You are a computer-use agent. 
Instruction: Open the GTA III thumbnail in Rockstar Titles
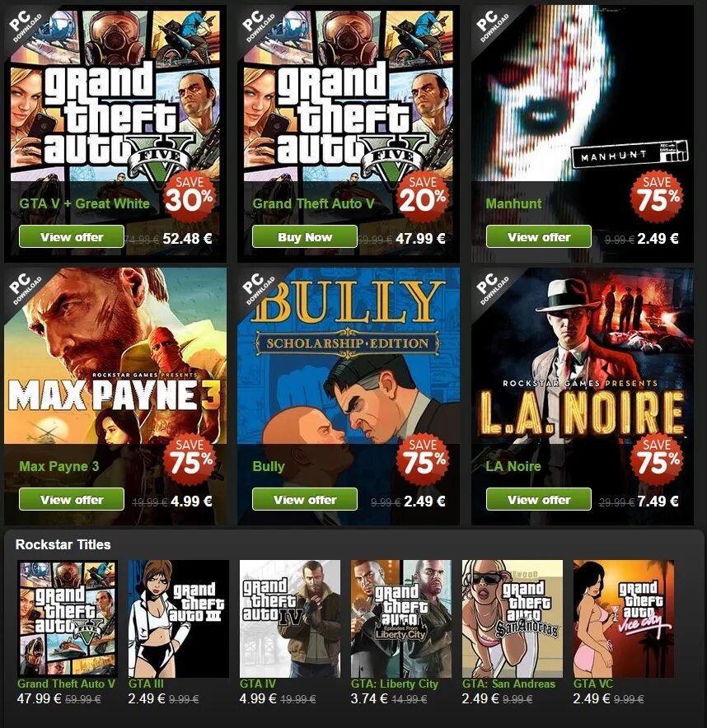click(x=178, y=618)
